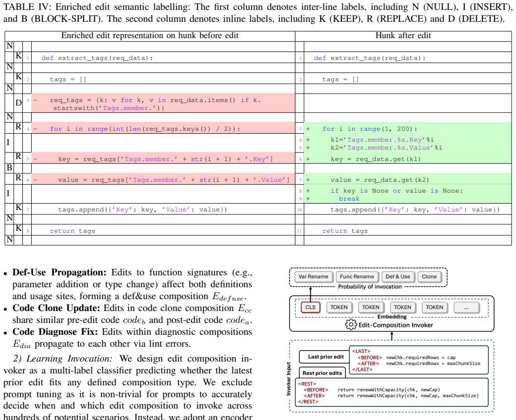Click 'newChk.requiredRows = cap' line
The width and height of the screenshot is (516, 420).
coord(420,358)
